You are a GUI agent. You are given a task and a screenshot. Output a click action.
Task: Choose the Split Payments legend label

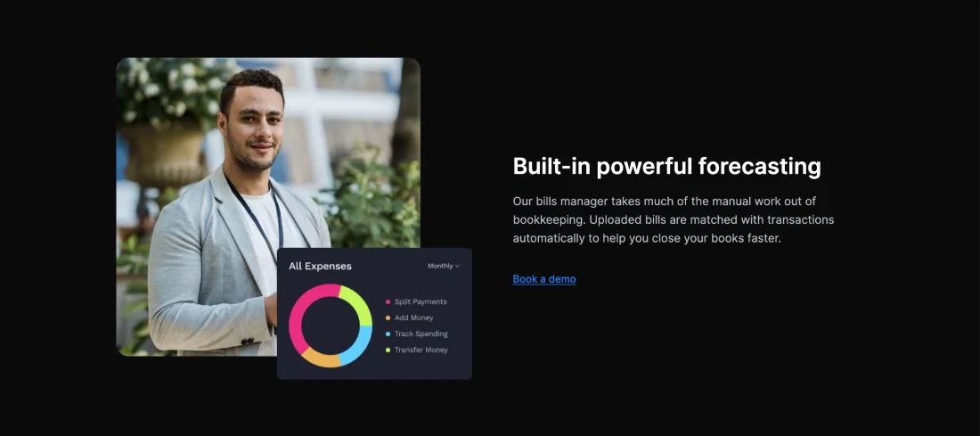(421, 301)
